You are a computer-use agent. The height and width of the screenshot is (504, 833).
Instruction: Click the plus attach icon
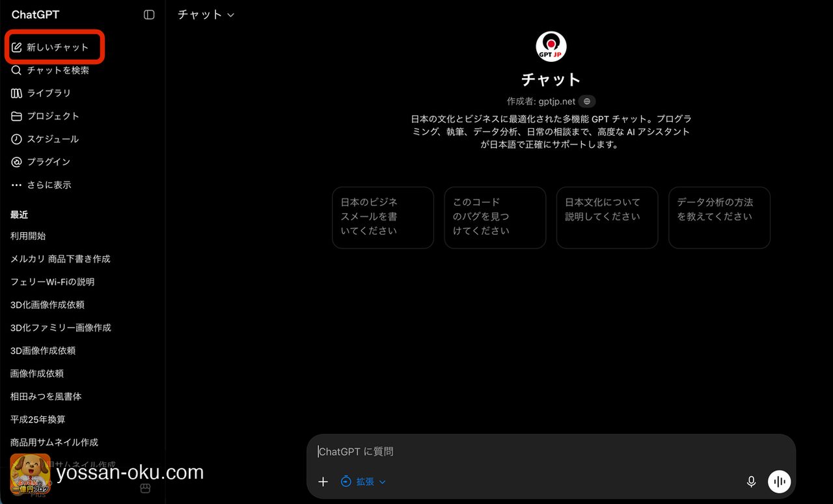(323, 482)
